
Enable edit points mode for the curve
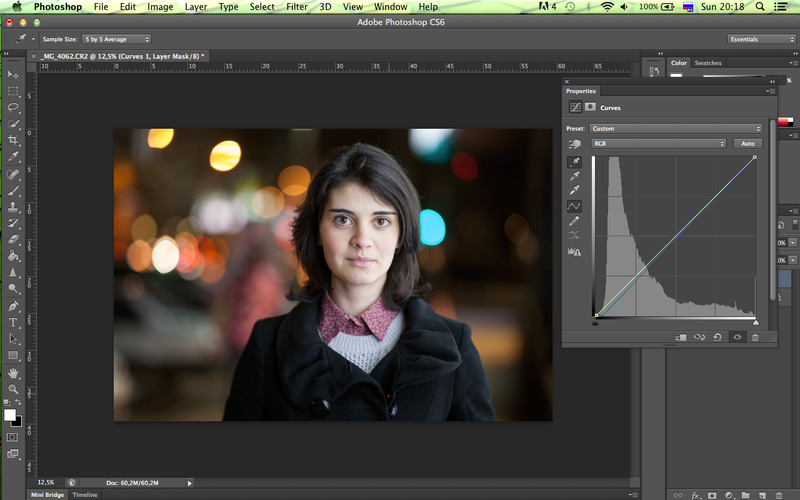coord(575,206)
